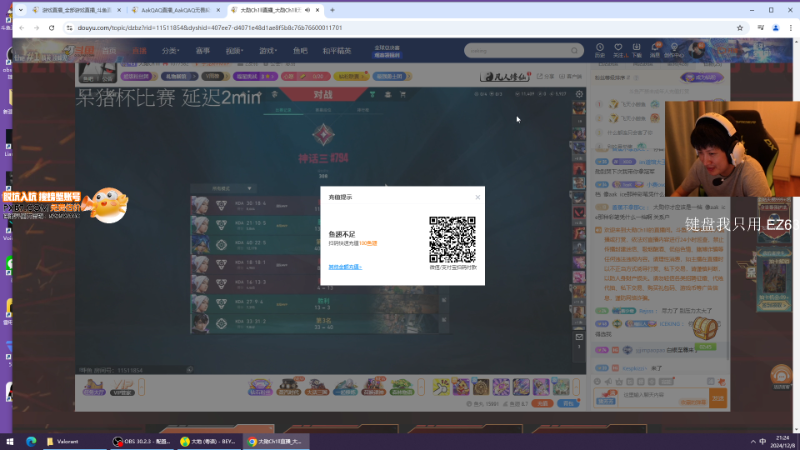800x450 pixels.
Task: Open the 创作中心 creator center icon
Action: coord(674,50)
